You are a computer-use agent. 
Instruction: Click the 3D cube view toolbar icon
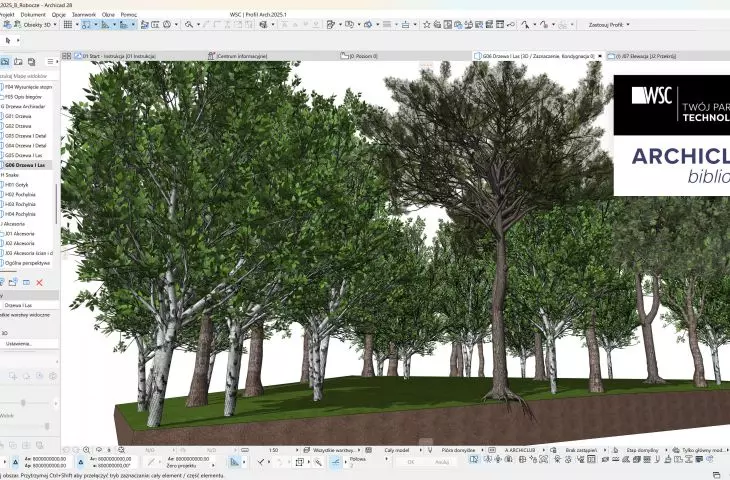264,25
